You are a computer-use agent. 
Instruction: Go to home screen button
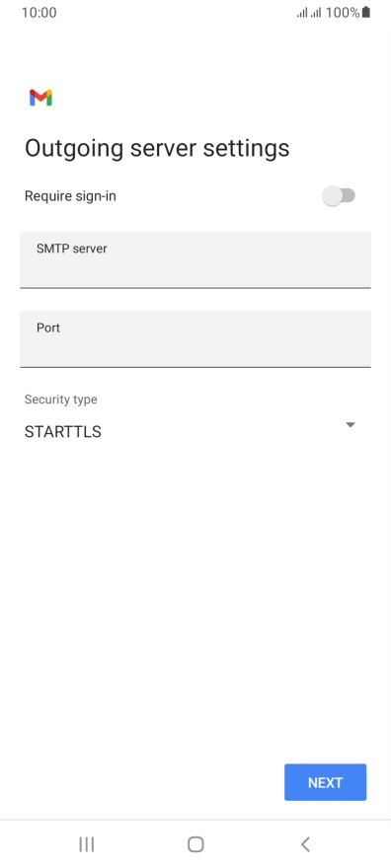click(x=195, y=844)
